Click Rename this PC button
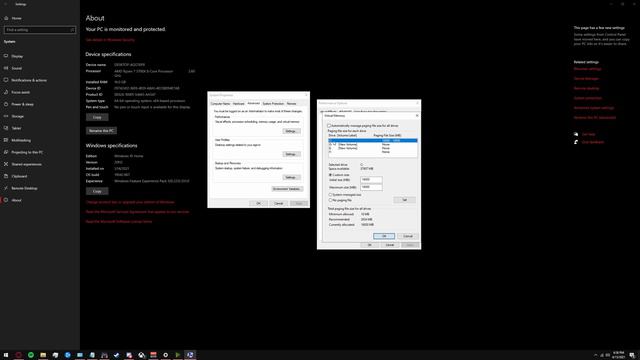Viewport: 640px width, 360px height. (x=101, y=131)
